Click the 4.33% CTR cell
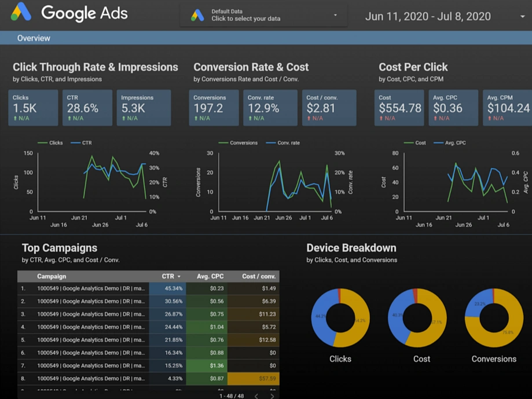The width and height of the screenshot is (532, 399). coord(168,379)
